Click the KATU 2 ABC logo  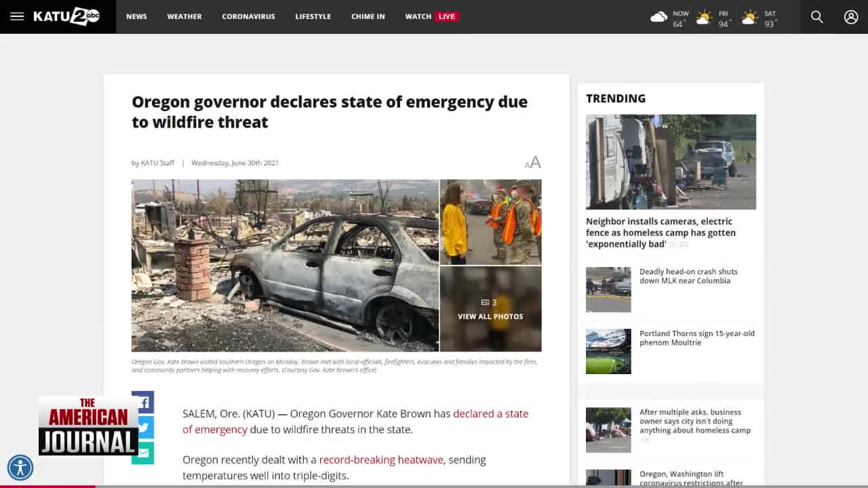66,16
